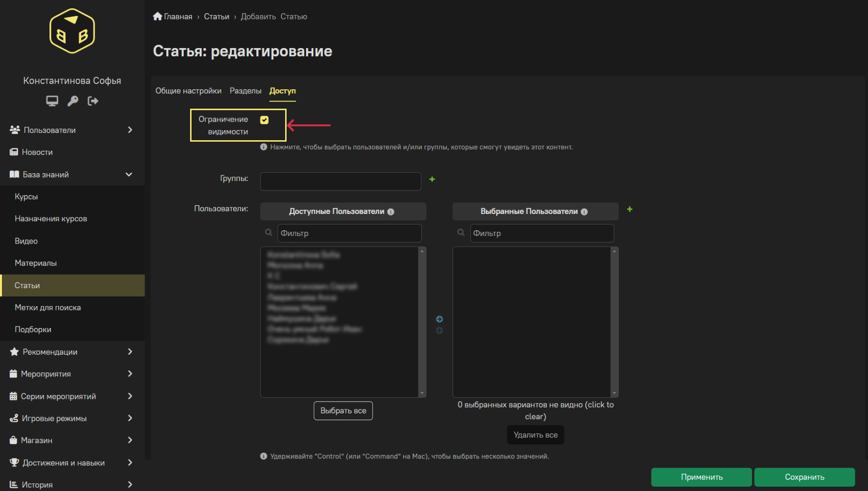The width and height of the screenshot is (868, 491).
Task: Expand the Пользователи sidebar menu
Action: point(129,130)
